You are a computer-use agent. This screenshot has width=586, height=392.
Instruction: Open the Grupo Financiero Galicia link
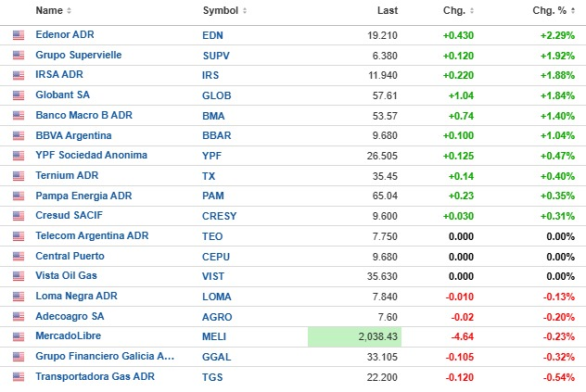(x=105, y=356)
